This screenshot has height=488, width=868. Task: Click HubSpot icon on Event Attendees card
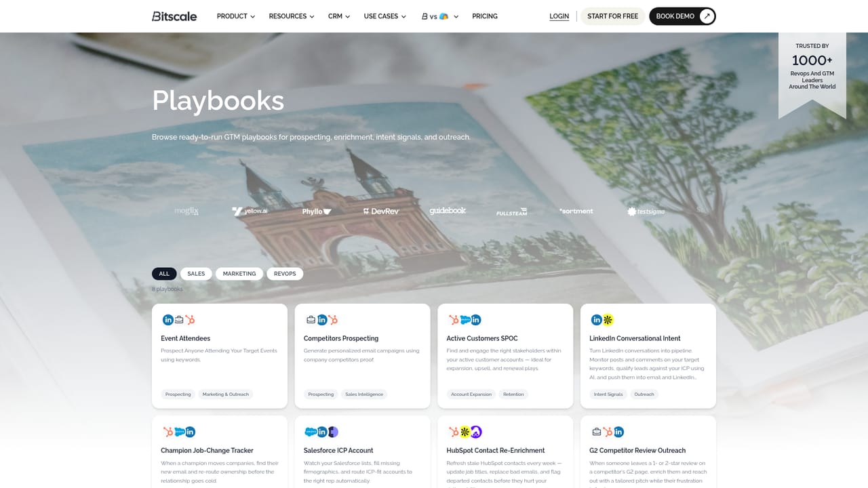pos(191,320)
